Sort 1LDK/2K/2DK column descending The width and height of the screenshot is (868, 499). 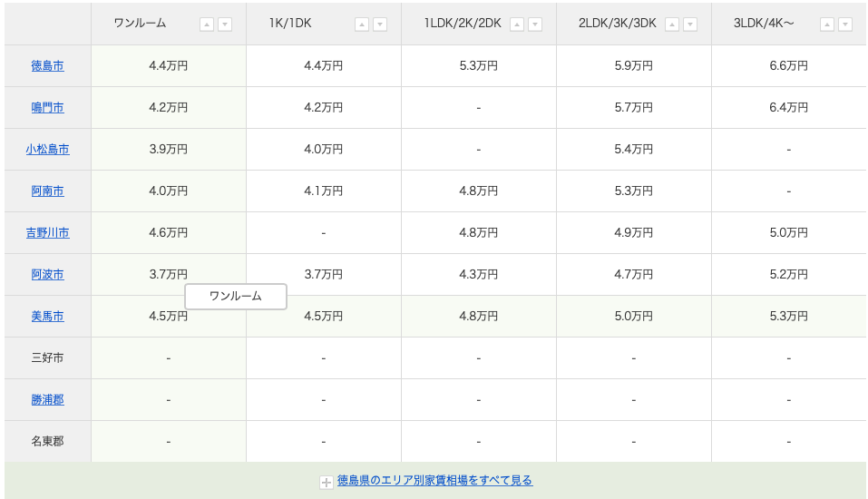(535, 24)
